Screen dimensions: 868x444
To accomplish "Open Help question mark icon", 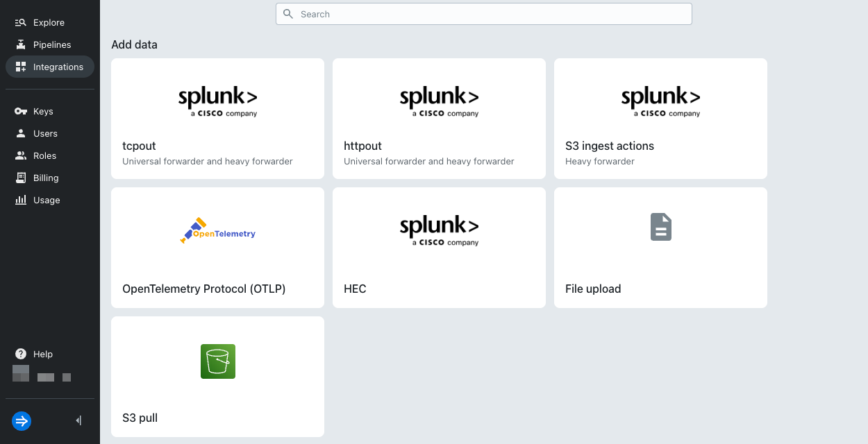I will 20,355.
